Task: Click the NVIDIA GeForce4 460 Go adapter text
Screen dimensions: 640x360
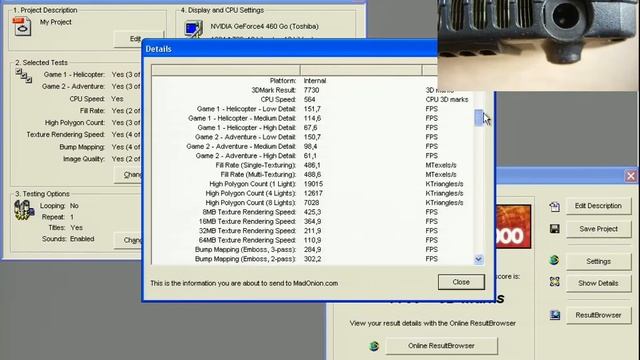Action: coord(264,27)
